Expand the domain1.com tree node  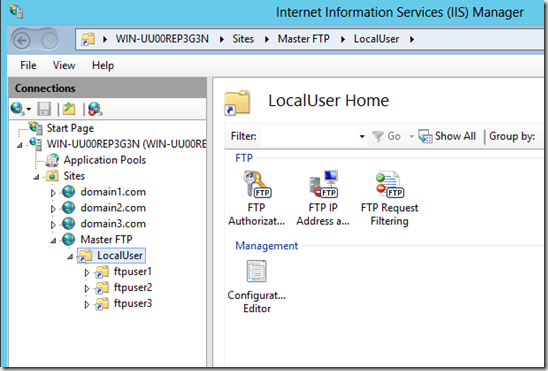[53, 193]
